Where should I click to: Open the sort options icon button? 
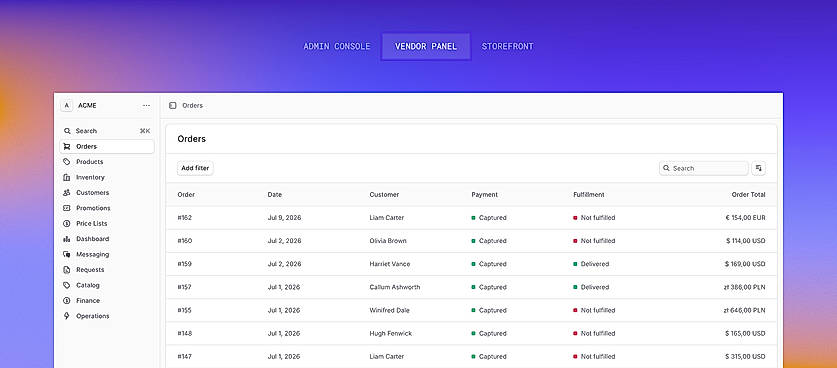pos(759,168)
